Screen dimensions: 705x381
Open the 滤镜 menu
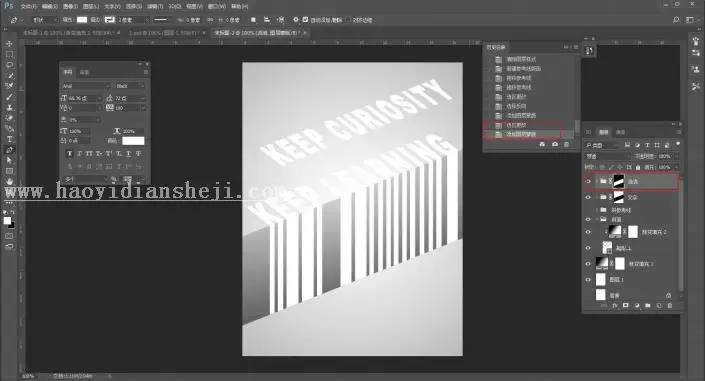pos(155,7)
